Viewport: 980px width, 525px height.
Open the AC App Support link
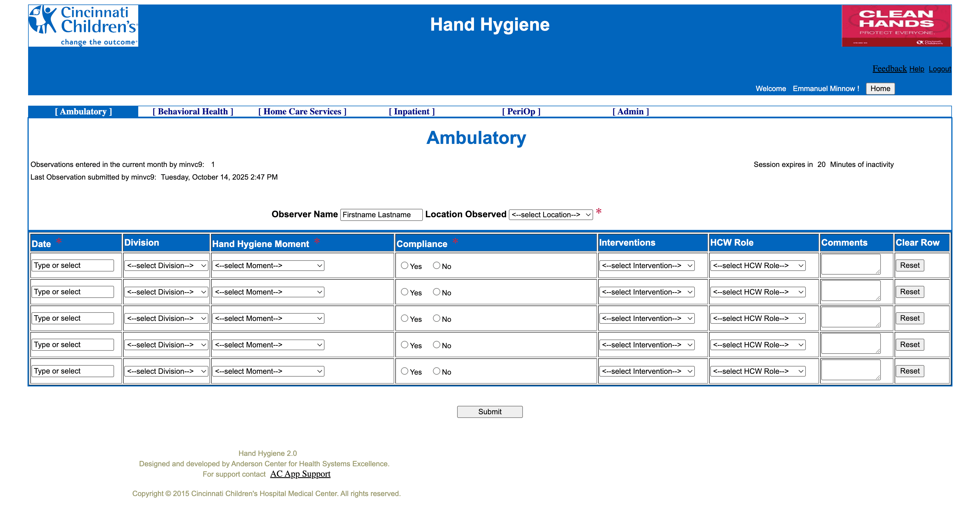point(300,474)
